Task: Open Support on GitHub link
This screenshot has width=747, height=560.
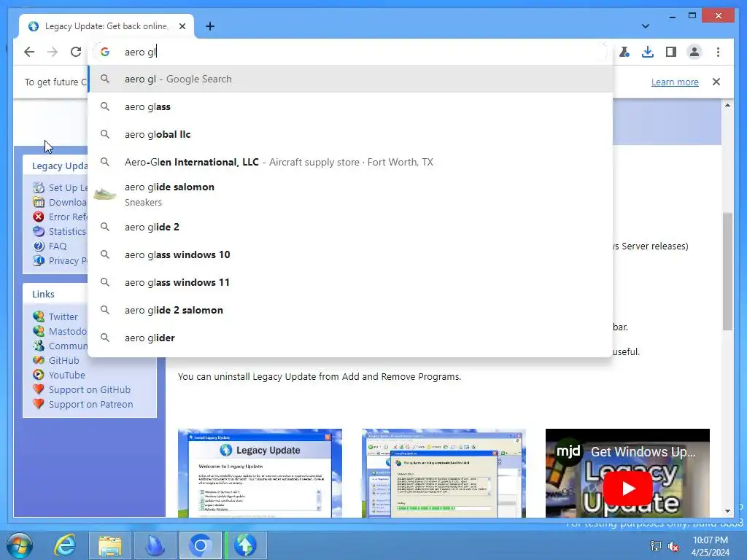Action: [90, 389]
